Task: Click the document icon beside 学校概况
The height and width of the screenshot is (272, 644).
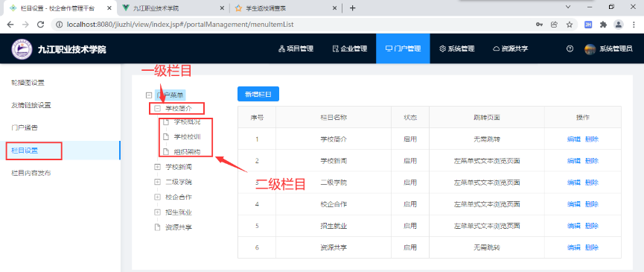Action: point(166,122)
